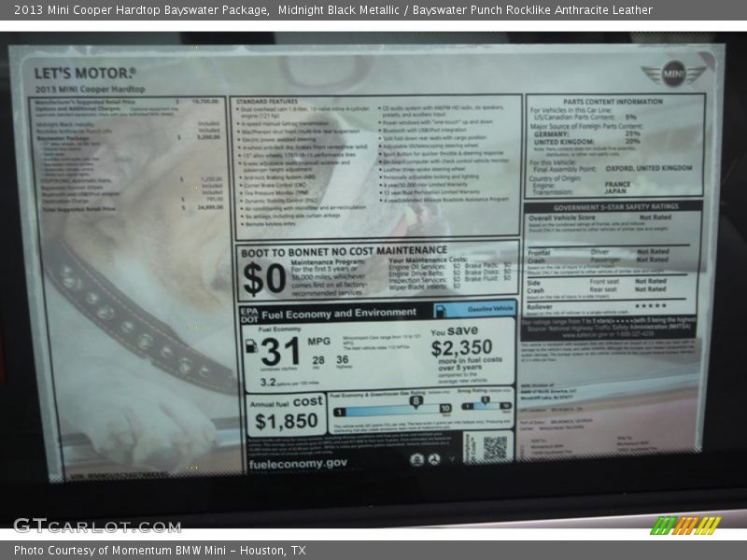The height and width of the screenshot is (560, 747).
Task: Click BOOT TO BONNET NO COST MAINTENANCE title
Action: (x=344, y=251)
